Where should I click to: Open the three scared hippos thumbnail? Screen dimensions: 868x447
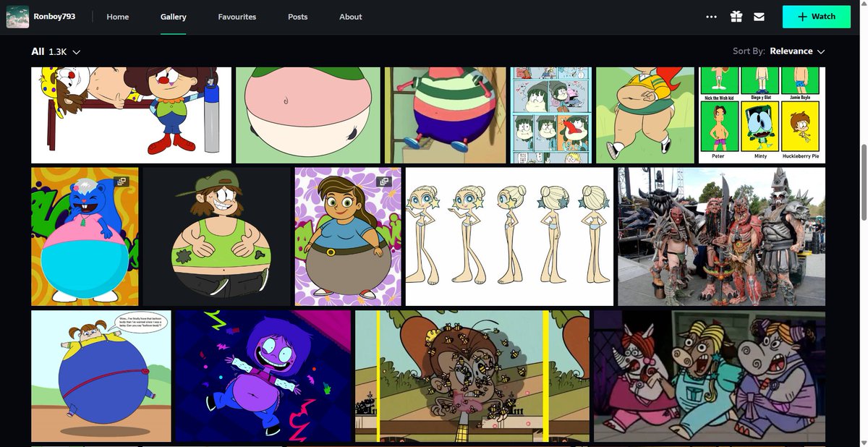(x=710, y=376)
